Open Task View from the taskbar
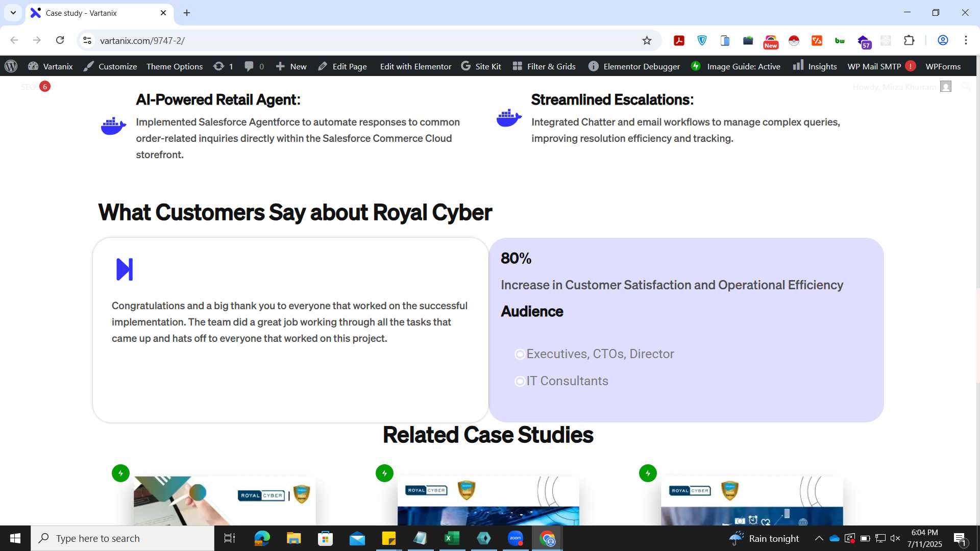Image resolution: width=980 pixels, height=551 pixels. pyautogui.click(x=230, y=538)
